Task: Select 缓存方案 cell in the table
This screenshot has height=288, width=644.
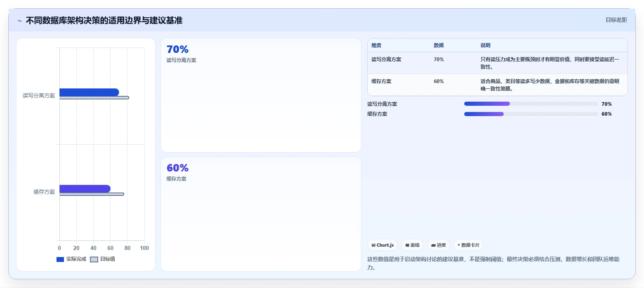Action: click(381, 81)
